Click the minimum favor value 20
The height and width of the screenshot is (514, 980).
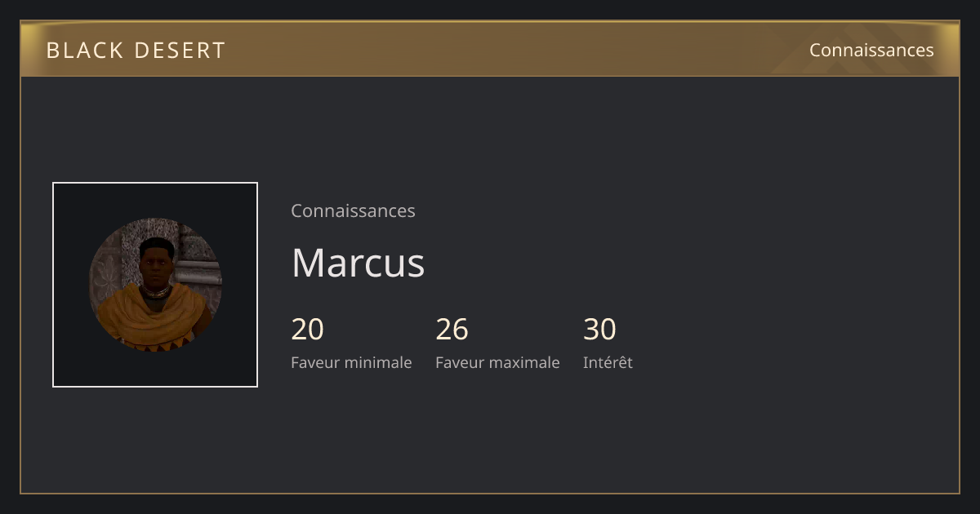tap(307, 330)
